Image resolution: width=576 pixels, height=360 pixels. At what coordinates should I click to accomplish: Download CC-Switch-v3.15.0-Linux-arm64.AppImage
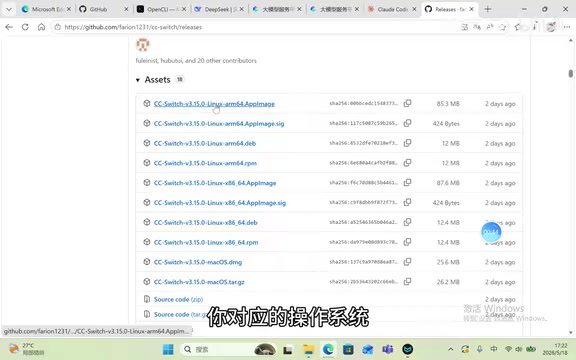click(x=214, y=104)
